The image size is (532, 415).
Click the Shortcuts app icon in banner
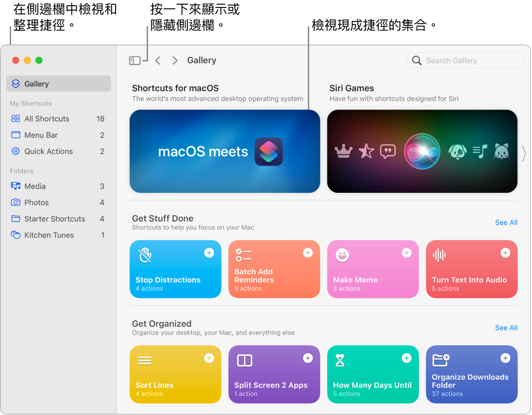pyautogui.click(x=269, y=151)
